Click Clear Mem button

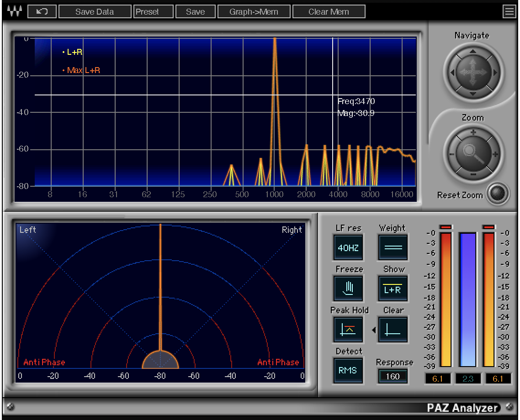329,11
